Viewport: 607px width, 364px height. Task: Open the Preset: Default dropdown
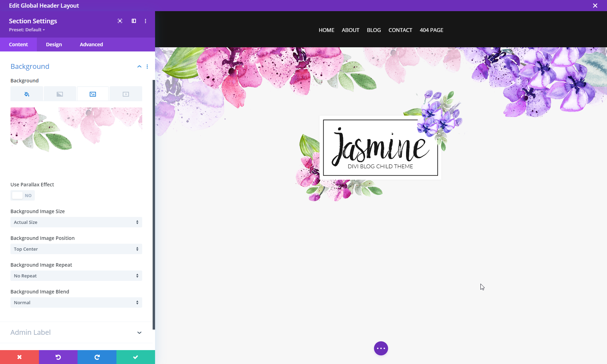click(27, 30)
